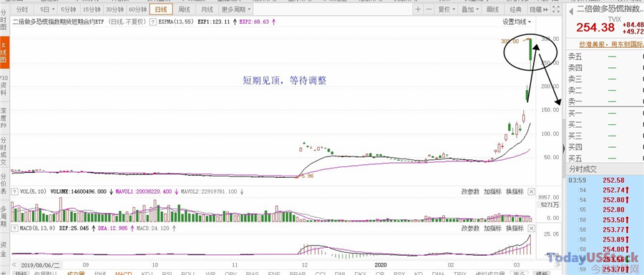Click the 画线 draw line button

pos(492,9)
